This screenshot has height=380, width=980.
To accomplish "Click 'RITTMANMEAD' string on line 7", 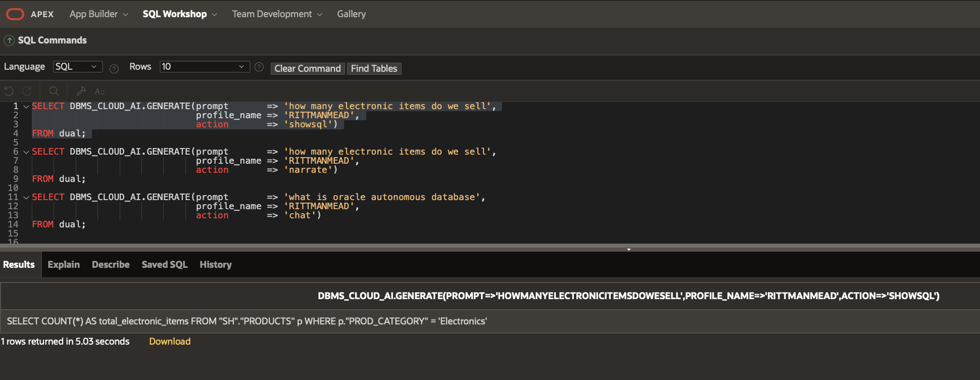I will click(x=319, y=161).
